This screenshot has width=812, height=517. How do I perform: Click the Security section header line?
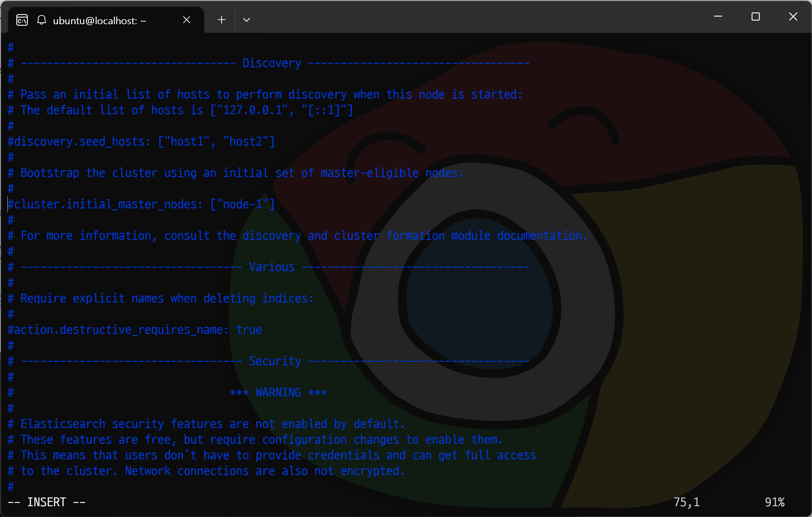(269, 361)
